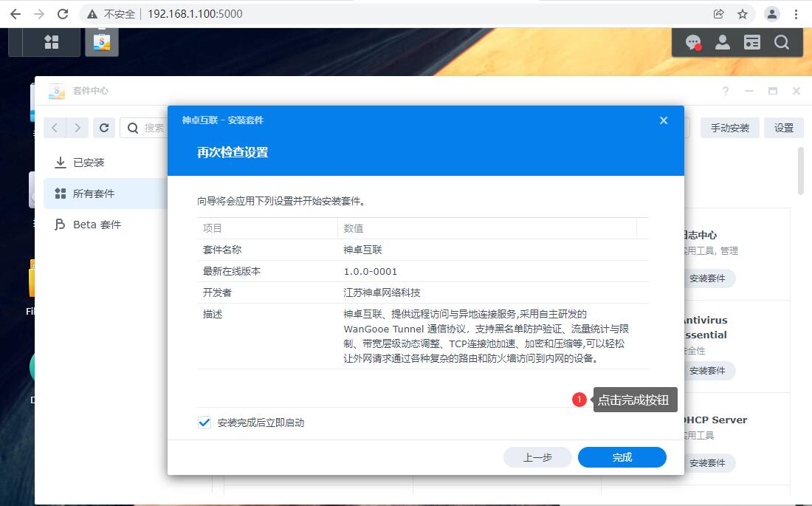Viewport: 812px width, 506px height.
Task: Bookmark this page with the star
Action: [x=743, y=14]
